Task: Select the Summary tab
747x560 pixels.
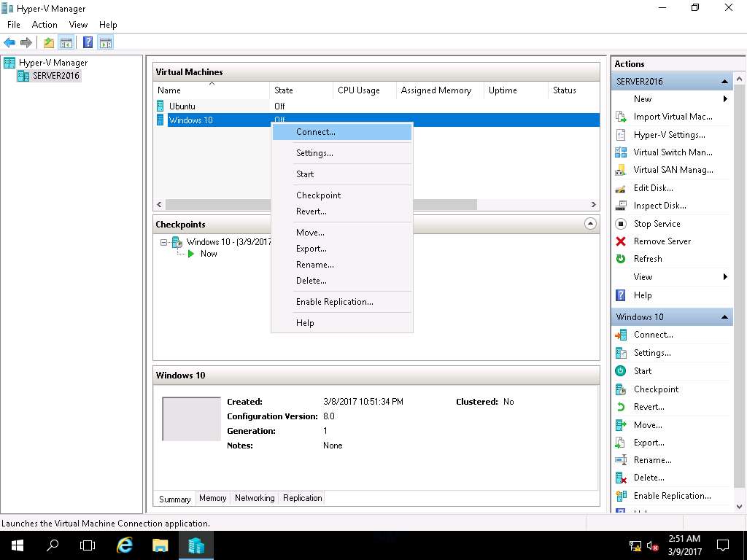Action: point(174,499)
